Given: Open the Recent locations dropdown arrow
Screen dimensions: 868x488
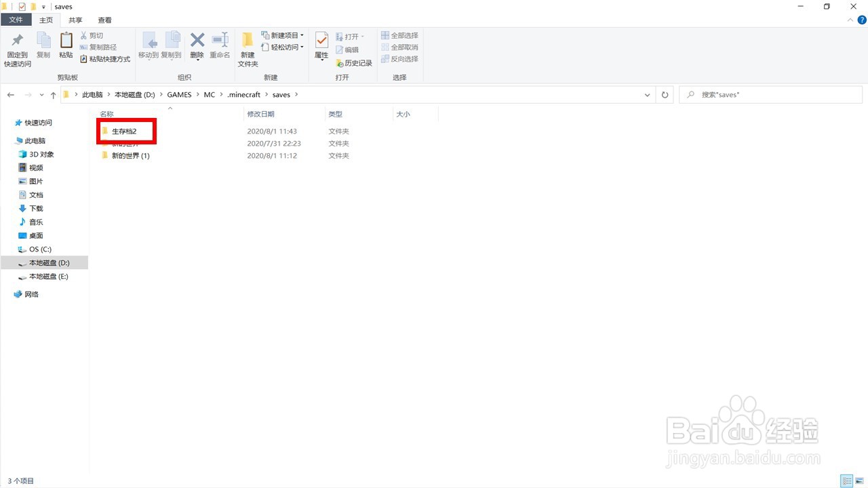Looking at the screenshot, I should (x=42, y=95).
